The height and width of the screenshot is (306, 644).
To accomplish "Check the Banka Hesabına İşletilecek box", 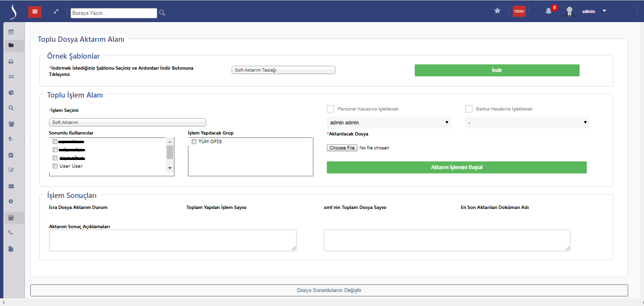I will pos(469,109).
